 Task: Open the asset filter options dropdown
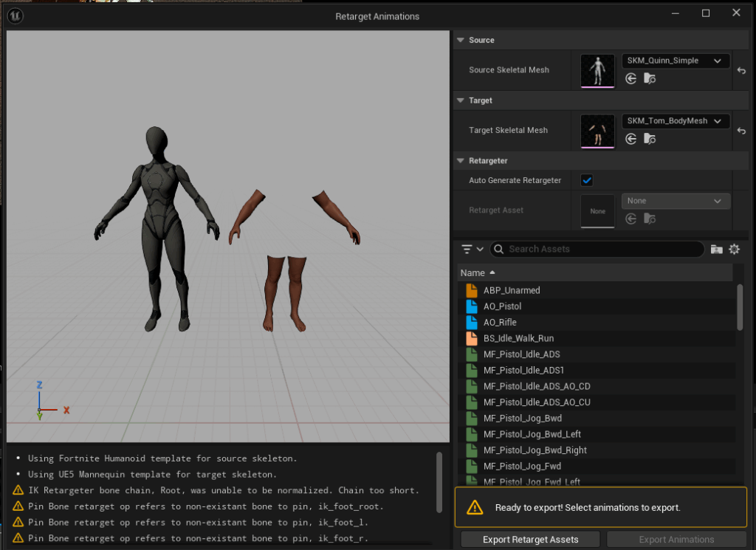(x=472, y=250)
